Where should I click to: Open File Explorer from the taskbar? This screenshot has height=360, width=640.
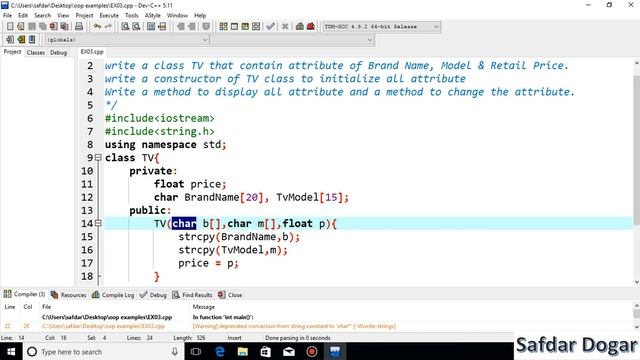(242, 351)
